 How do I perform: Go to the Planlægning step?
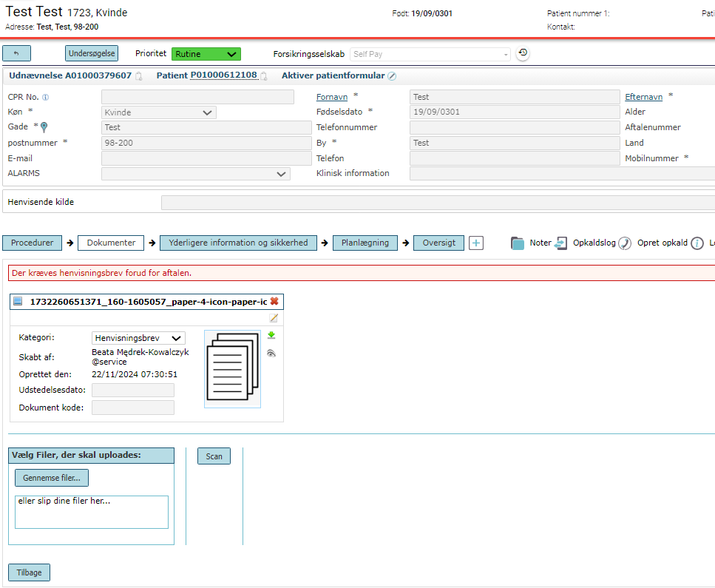click(365, 243)
